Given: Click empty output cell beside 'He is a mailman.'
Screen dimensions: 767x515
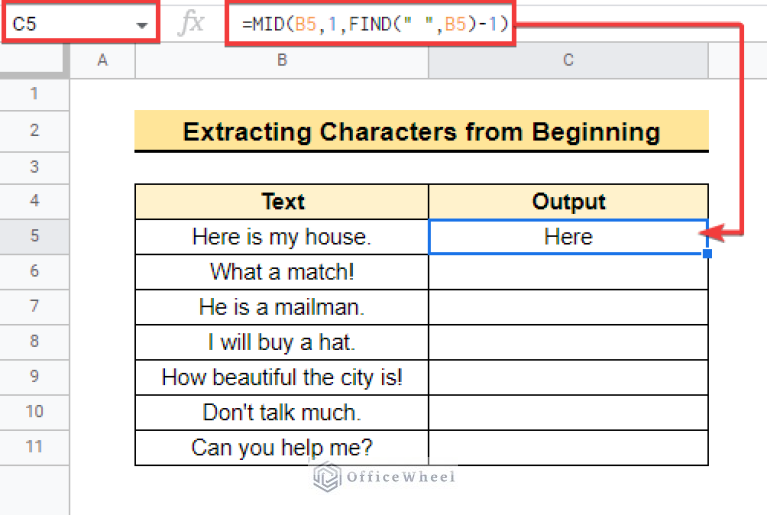Looking at the screenshot, I should point(568,307).
